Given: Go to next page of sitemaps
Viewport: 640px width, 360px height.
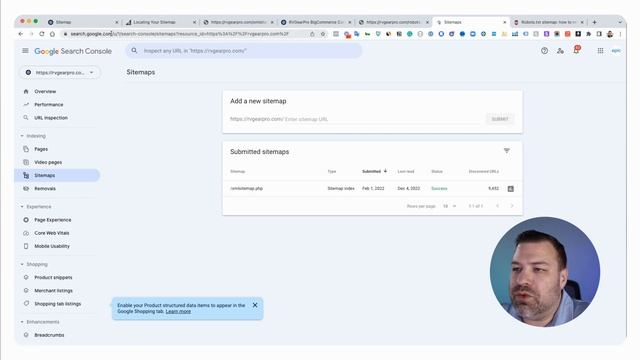Looking at the screenshot, I should pyautogui.click(x=512, y=206).
